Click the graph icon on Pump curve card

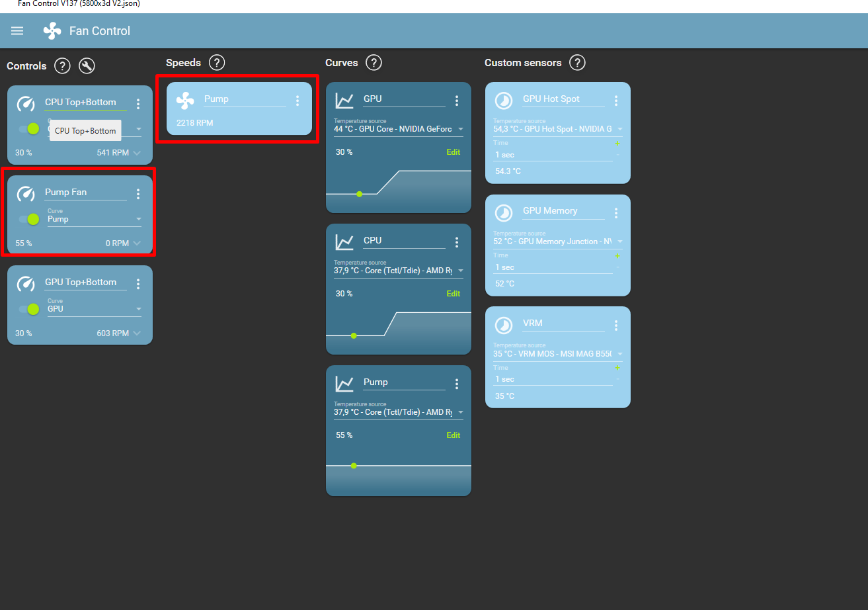pyautogui.click(x=344, y=384)
